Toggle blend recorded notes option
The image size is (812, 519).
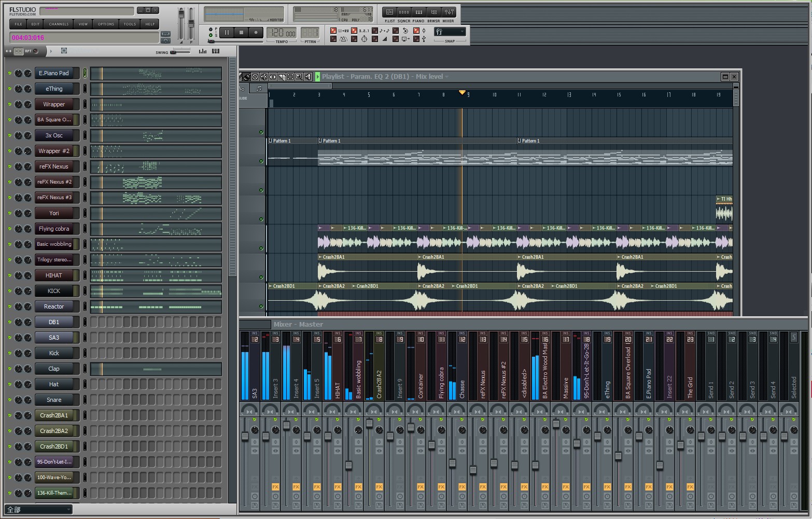375,31
